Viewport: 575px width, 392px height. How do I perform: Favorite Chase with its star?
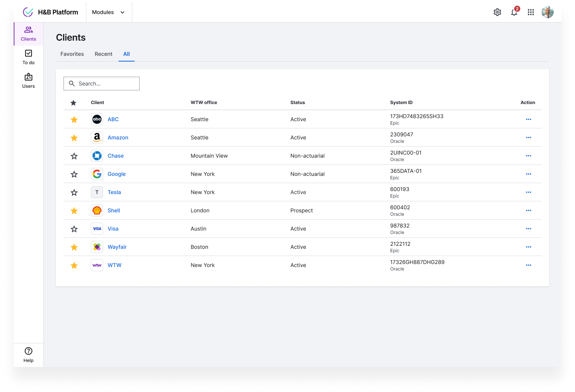point(74,156)
